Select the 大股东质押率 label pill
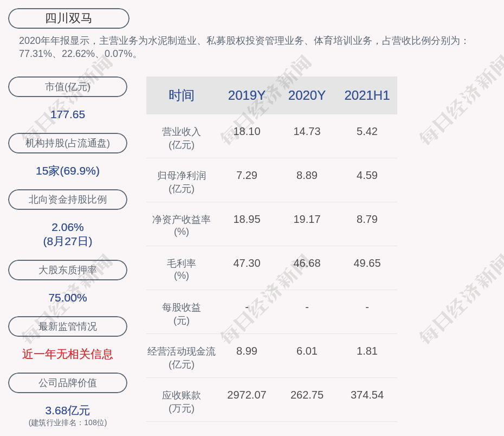The height and width of the screenshot is (436, 504). click(x=68, y=270)
